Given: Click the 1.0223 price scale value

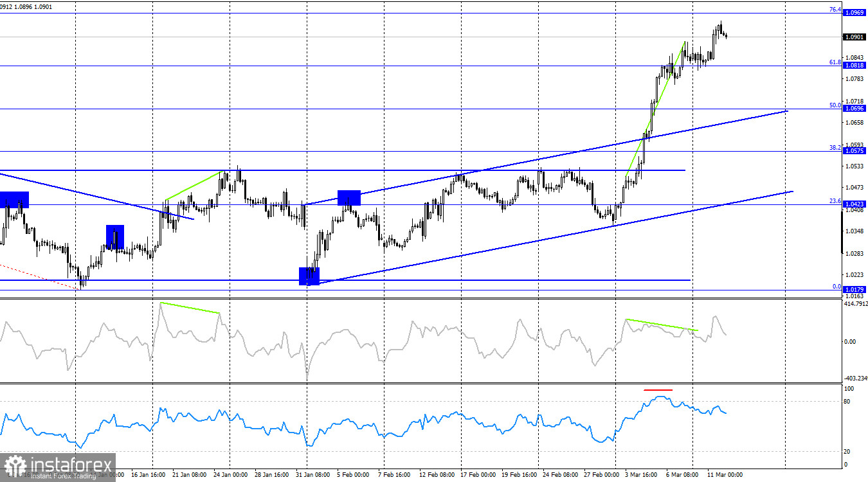Looking at the screenshot, I should [855, 274].
